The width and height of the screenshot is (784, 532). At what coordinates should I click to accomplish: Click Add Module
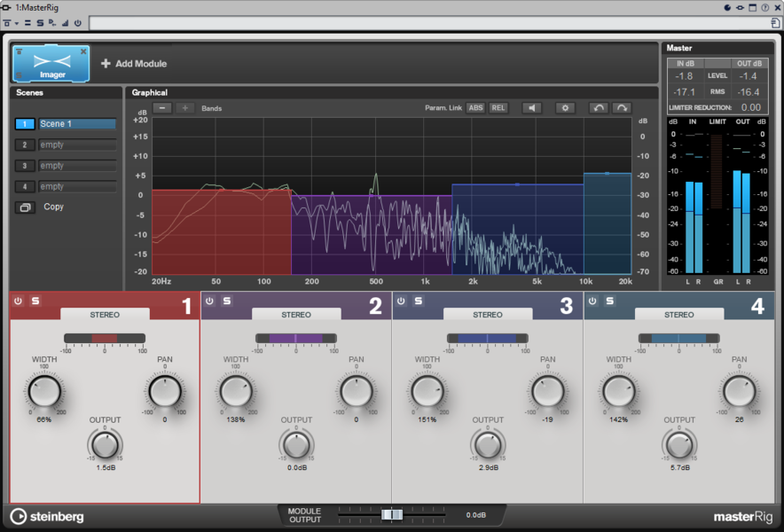pyautogui.click(x=134, y=64)
